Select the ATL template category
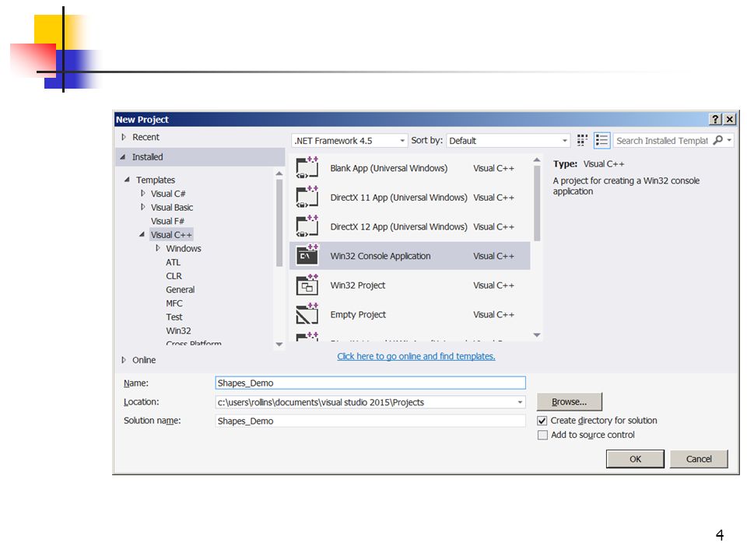Screen dimensions: 747x560 click(x=173, y=262)
